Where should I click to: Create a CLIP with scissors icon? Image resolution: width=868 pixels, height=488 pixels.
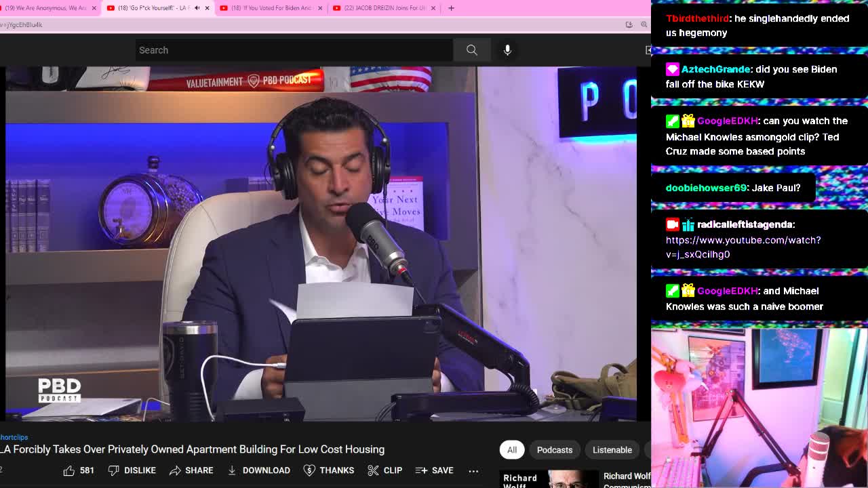384,470
